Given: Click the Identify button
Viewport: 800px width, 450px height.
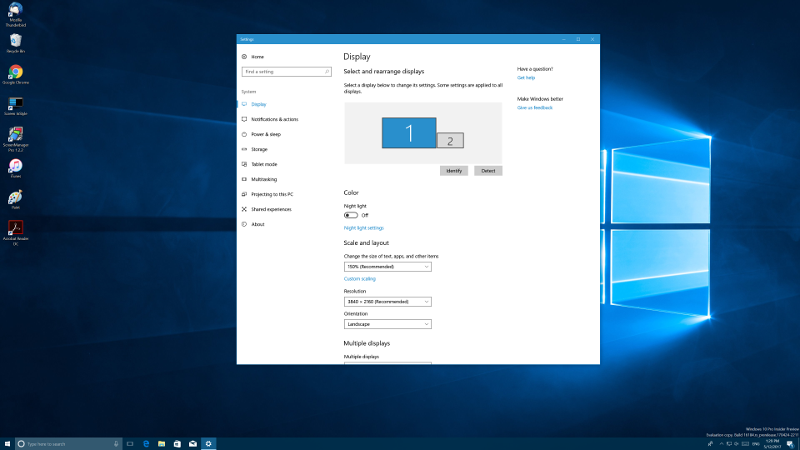Looking at the screenshot, I should [454, 171].
